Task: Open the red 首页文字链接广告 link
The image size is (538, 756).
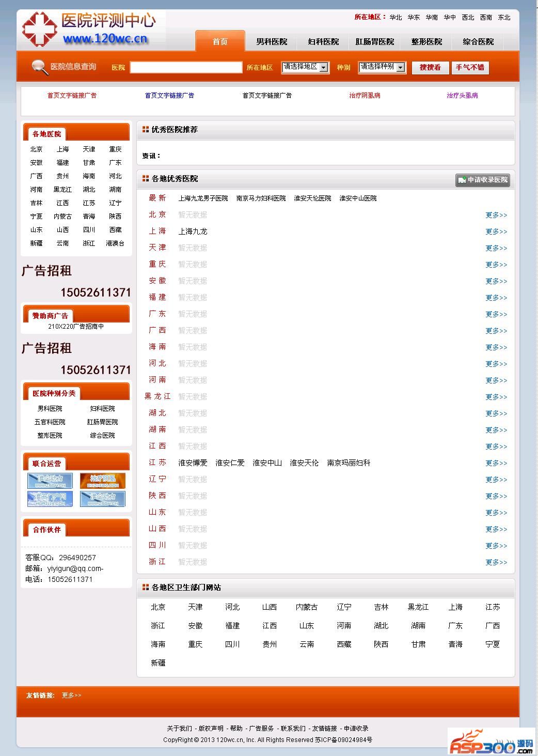Action: pos(72,96)
